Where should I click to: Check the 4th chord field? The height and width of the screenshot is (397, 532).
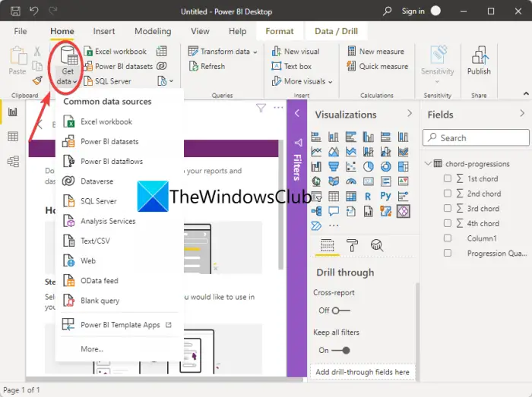point(448,223)
